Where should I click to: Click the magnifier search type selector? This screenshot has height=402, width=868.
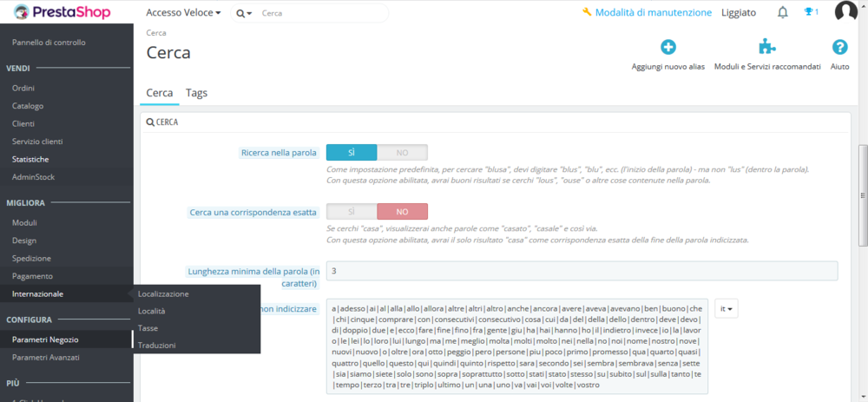[x=244, y=13]
